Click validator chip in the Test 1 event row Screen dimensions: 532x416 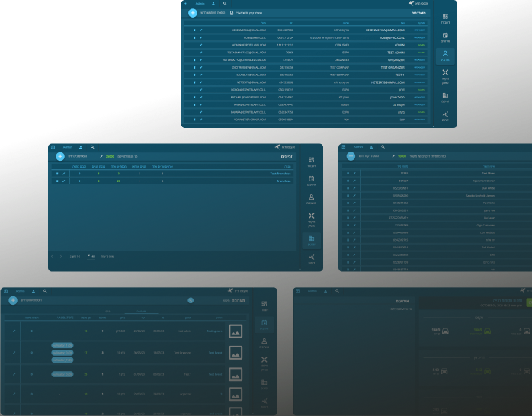[x=62, y=374]
